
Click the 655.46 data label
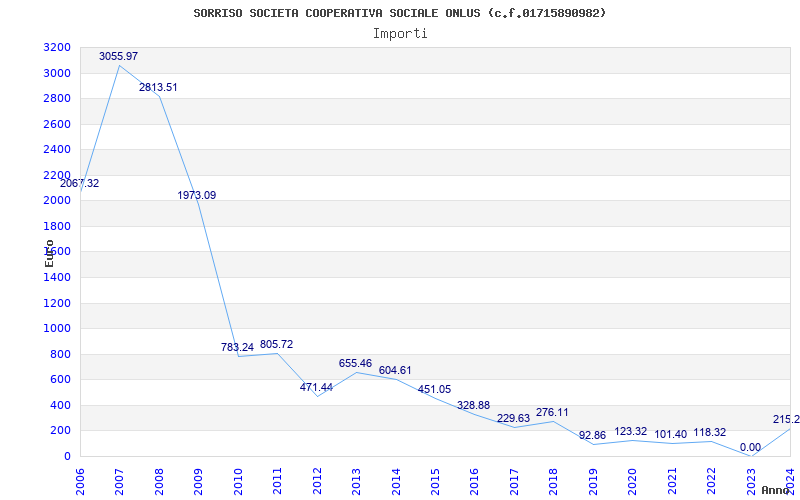(x=356, y=363)
